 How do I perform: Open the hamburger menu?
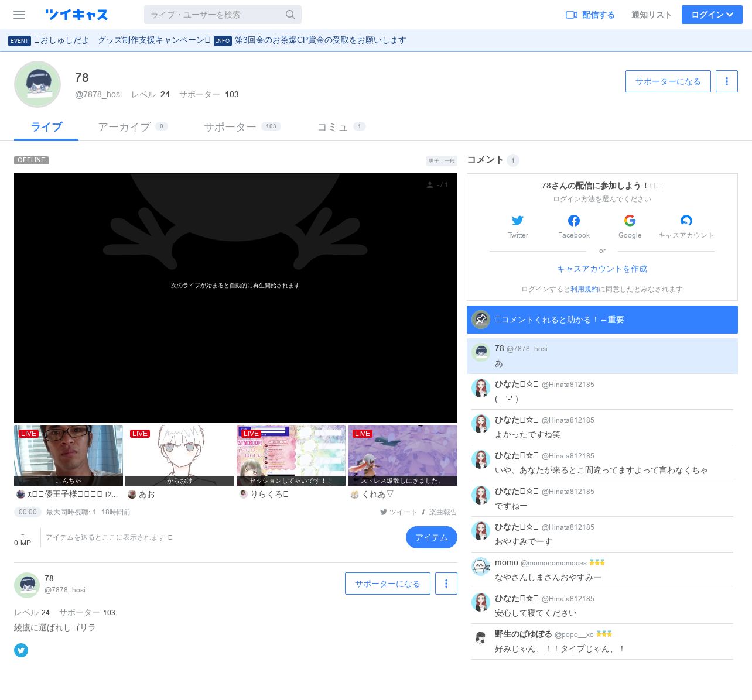19,15
